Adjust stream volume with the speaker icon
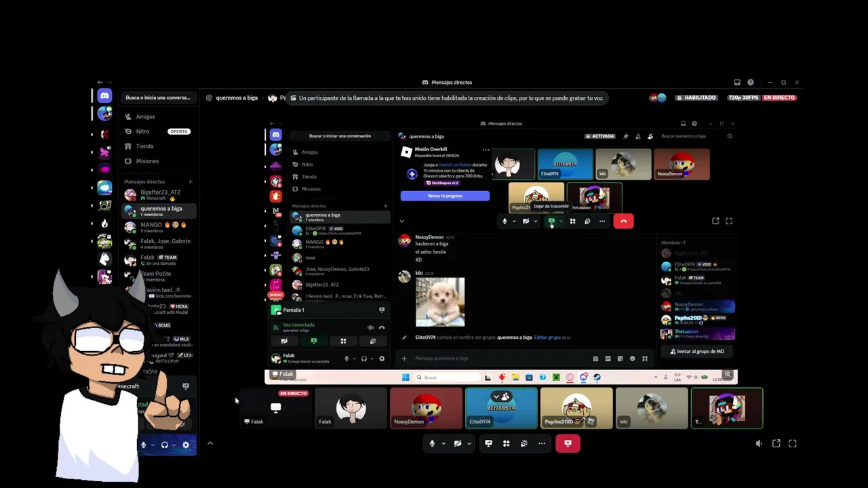The width and height of the screenshot is (868, 488). pyautogui.click(x=759, y=443)
